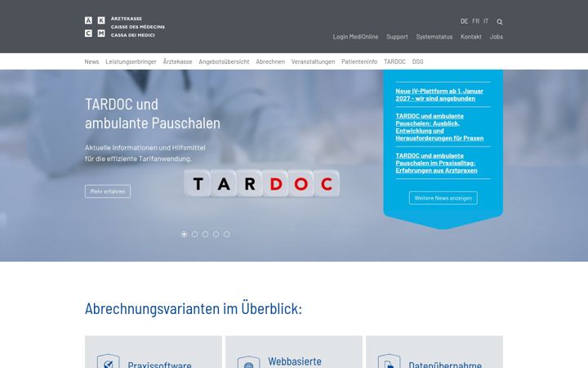The image size is (588, 368).
Task: Open the Webbasierte card title
Action: coord(295,361)
